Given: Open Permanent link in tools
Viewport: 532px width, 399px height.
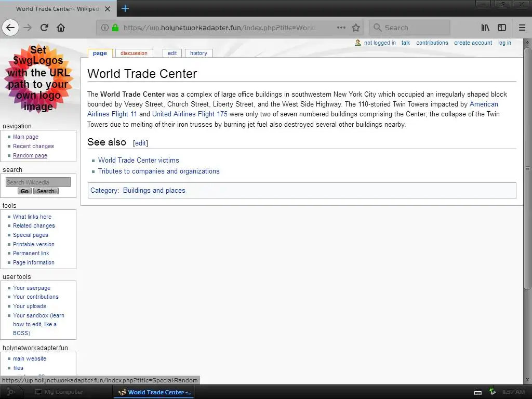Looking at the screenshot, I should [x=31, y=253].
